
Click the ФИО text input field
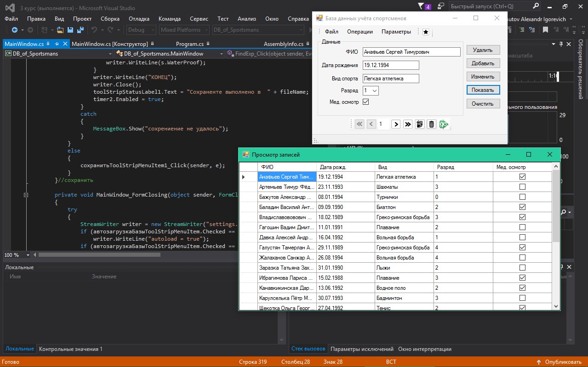pos(411,52)
